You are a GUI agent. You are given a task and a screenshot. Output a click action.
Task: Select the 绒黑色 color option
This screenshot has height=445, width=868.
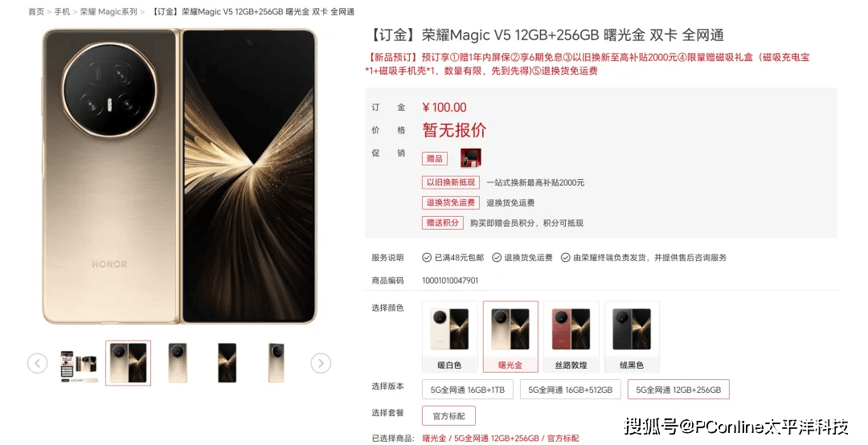click(632, 336)
